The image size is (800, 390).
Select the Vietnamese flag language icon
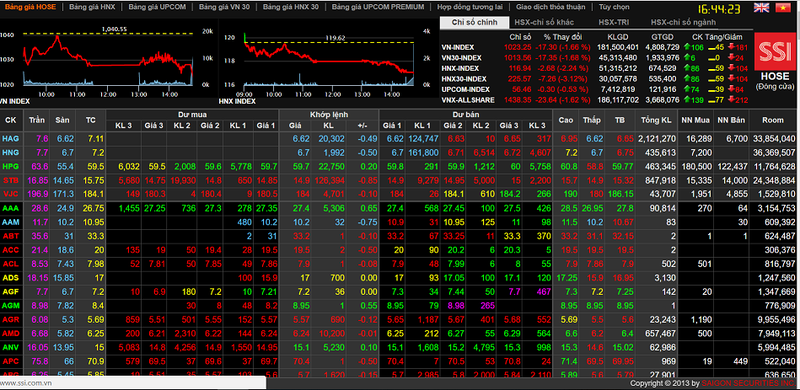tap(782, 7)
